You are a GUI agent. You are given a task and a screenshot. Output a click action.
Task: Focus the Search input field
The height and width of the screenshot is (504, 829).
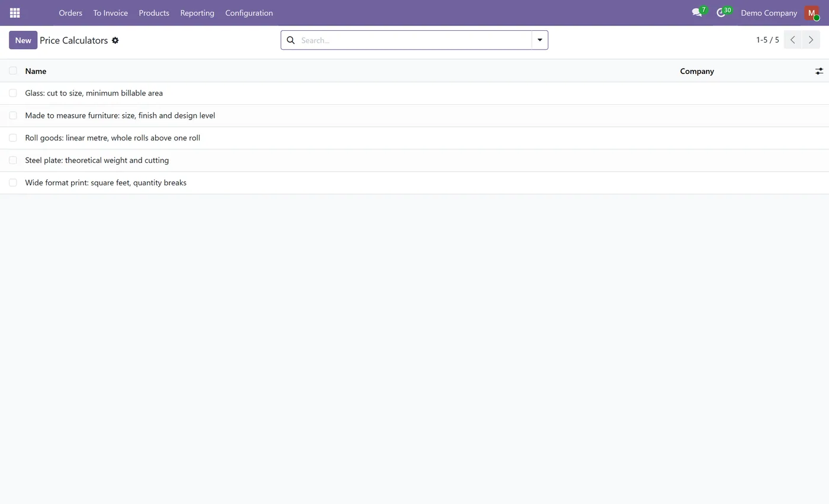click(x=415, y=40)
